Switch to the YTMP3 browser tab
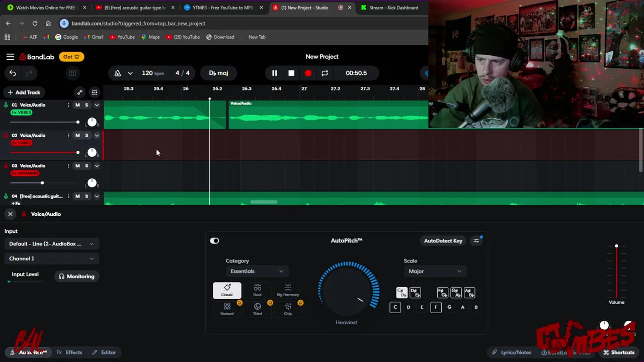Screen dimensions: 644x362 click(x=222, y=8)
